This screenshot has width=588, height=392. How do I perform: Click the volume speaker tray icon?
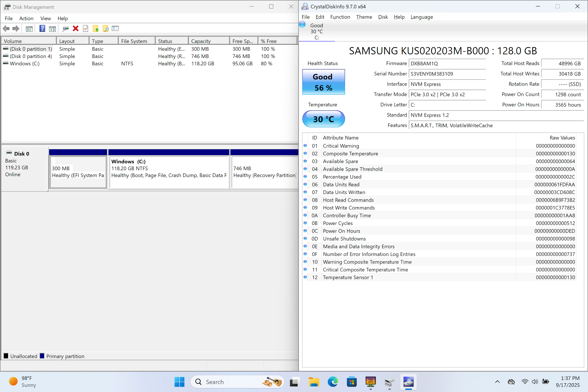tap(535, 382)
